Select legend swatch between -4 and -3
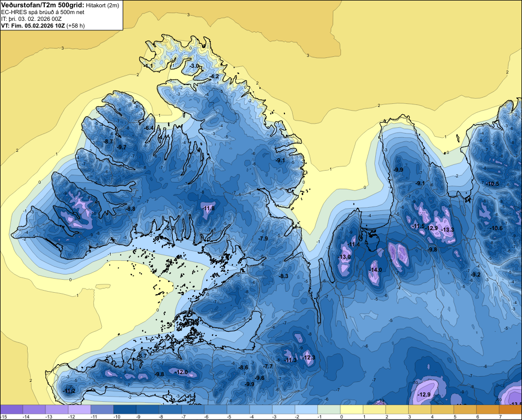The width and height of the screenshot is (522, 420). point(261,409)
